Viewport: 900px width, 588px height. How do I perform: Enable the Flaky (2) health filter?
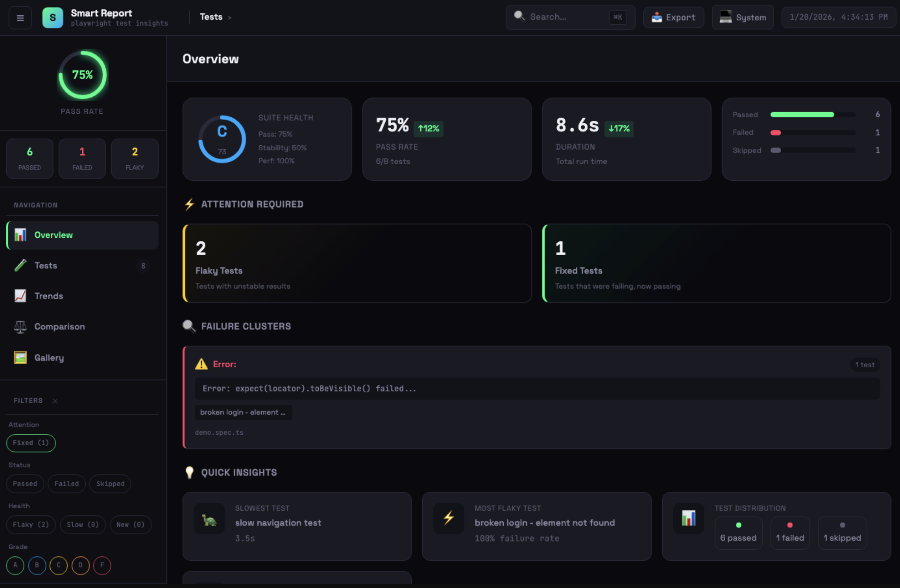[x=31, y=525]
